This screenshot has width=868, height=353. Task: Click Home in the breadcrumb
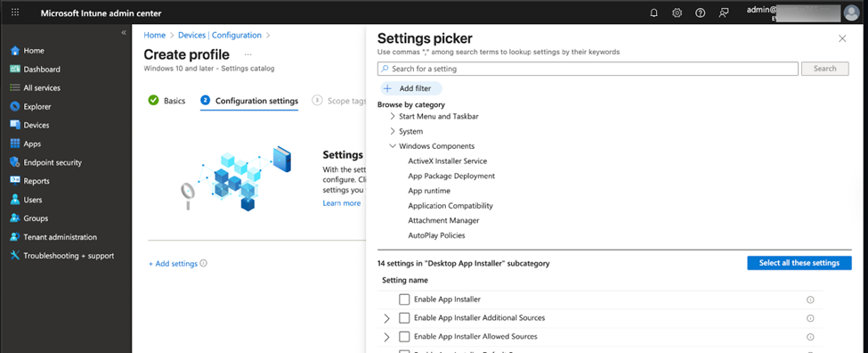pos(154,35)
